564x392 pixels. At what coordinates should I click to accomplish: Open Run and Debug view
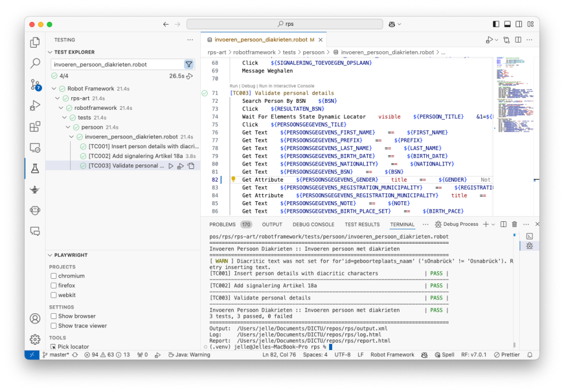(x=35, y=106)
